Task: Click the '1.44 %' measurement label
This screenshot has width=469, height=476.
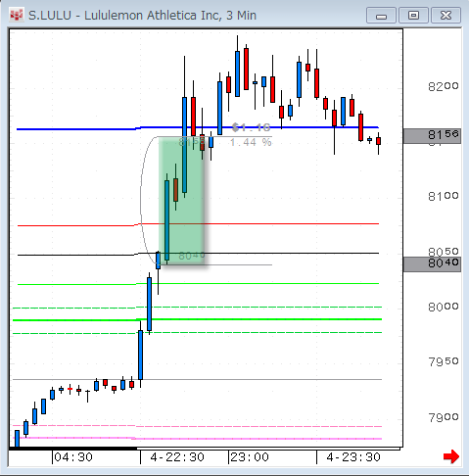Action: point(251,142)
